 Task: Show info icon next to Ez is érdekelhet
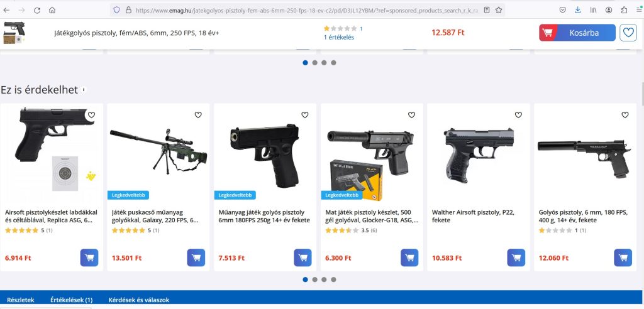[x=84, y=89]
